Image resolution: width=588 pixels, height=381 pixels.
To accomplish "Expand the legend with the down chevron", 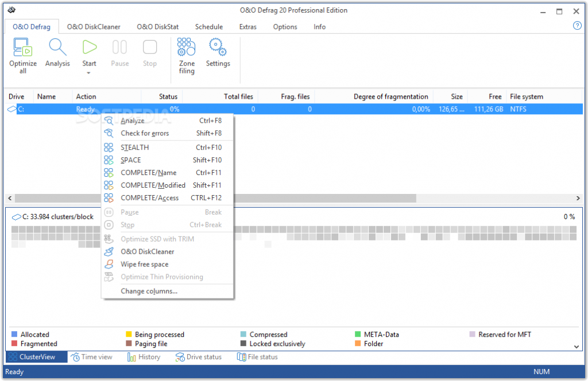I will (577, 346).
